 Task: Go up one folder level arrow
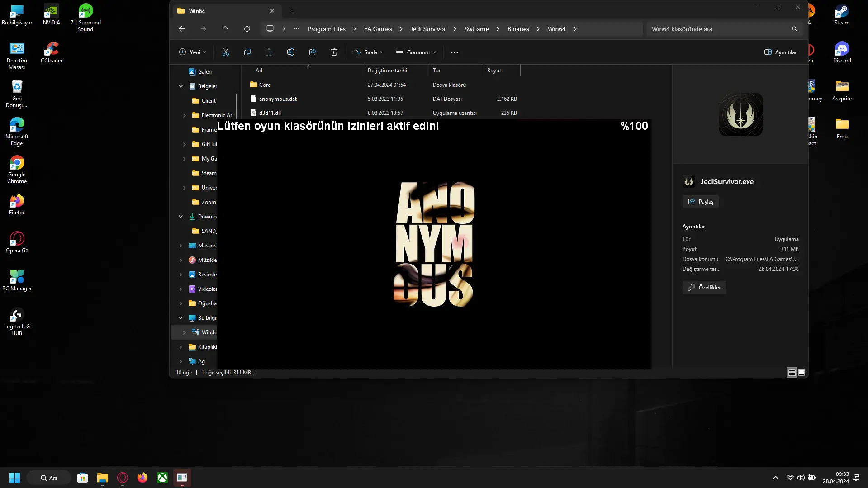point(225,29)
